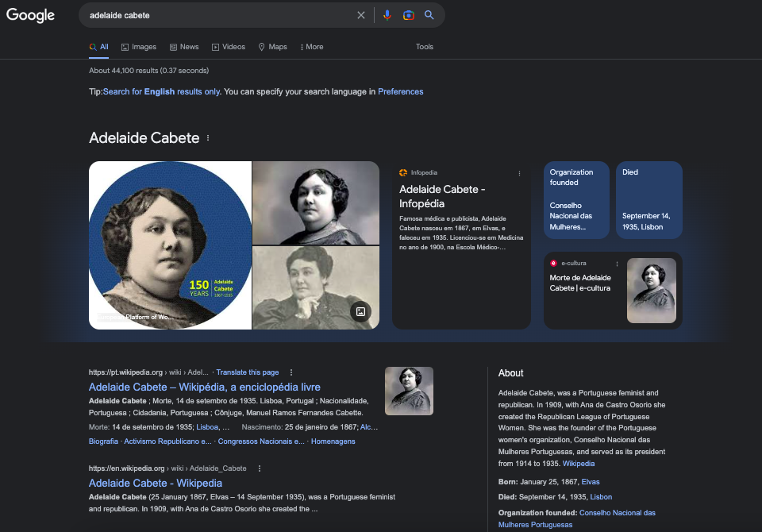Open the Tools search options
762x532 pixels.
pyautogui.click(x=425, y=47)
